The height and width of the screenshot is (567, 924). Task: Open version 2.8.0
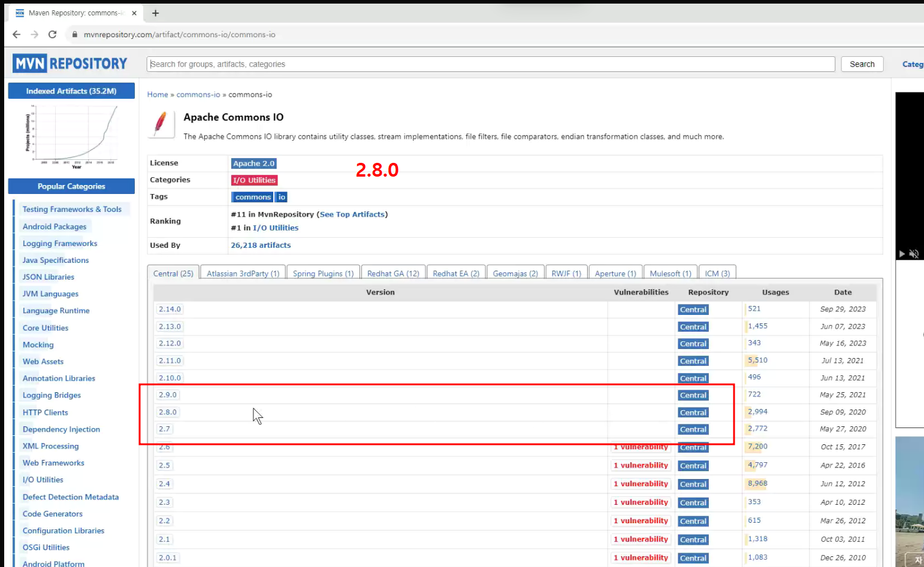pos(168,412)
